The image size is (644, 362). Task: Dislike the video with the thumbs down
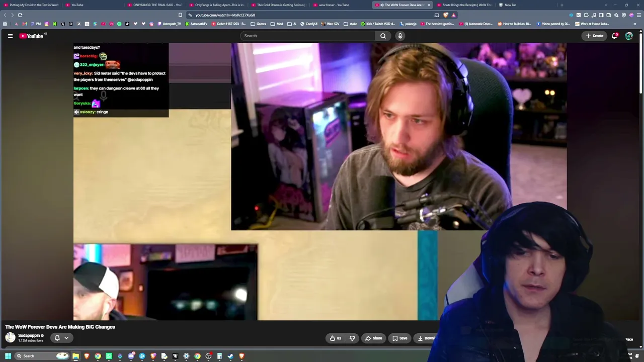coord(352,338)
